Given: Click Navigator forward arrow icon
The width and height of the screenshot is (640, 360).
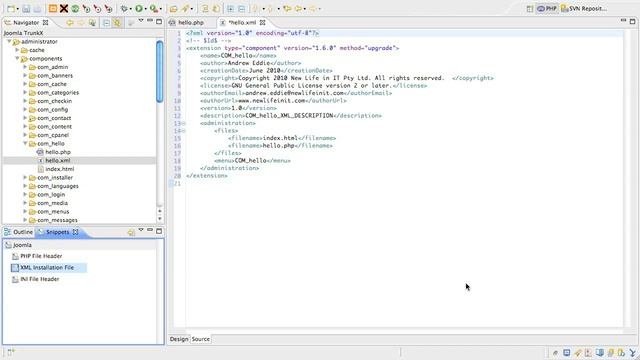Looking at the screenshot, I should 81,23.
